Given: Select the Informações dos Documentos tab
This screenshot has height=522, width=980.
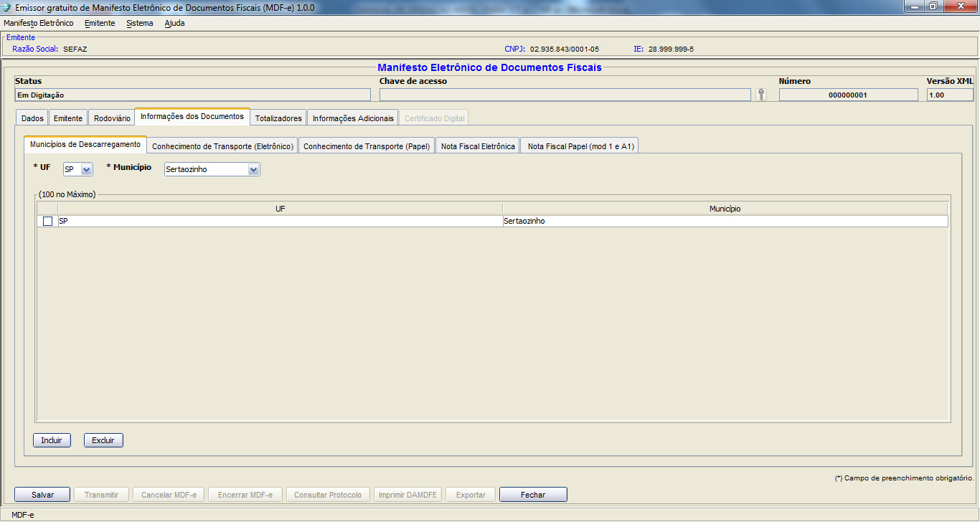Looking at the screenshot, I should 192,116.
